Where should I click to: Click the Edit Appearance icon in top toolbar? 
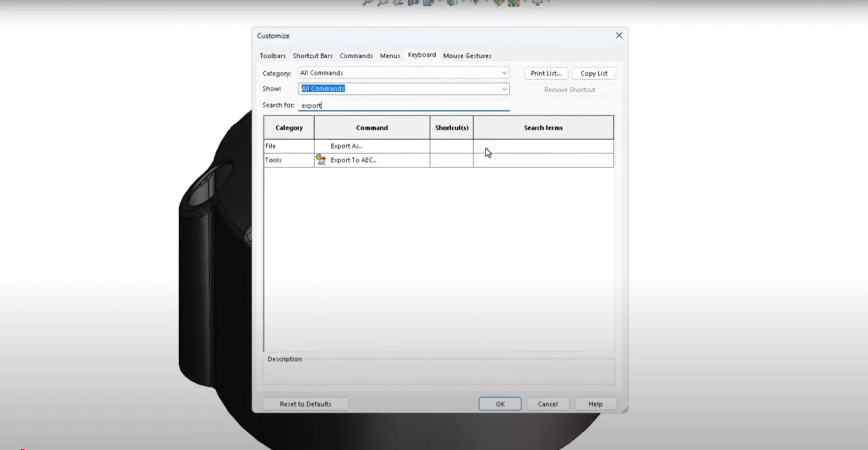[x=498, y=3]
